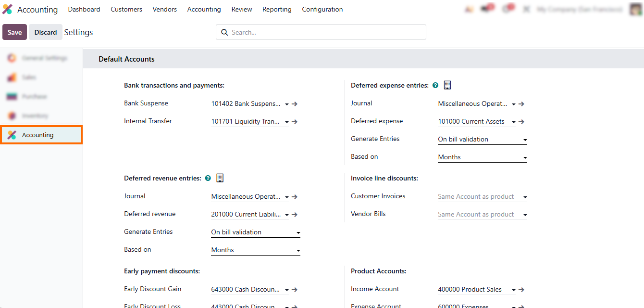Click help icon beside Deferred expense entries
Viewport: 644px width, 308px height.
tap(435, 85)
